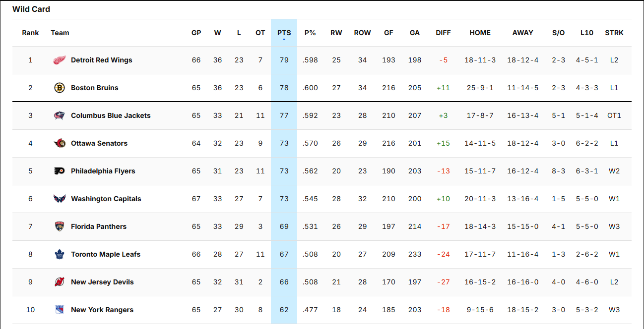Sort by the STRK column header

coord(614,33)
